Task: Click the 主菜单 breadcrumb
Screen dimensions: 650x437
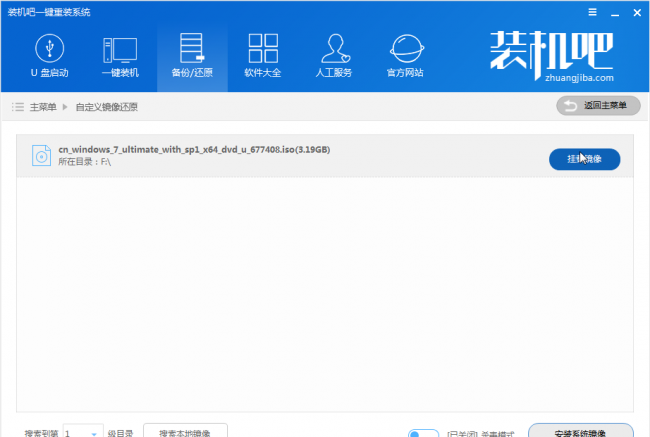Action: tap(43, 107)
